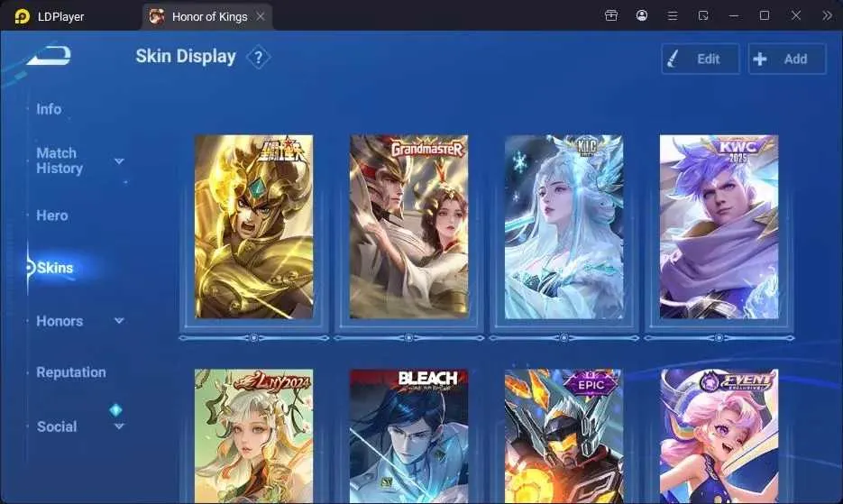
Task: Expand the Match History chevron
Action: pos(119,160)
